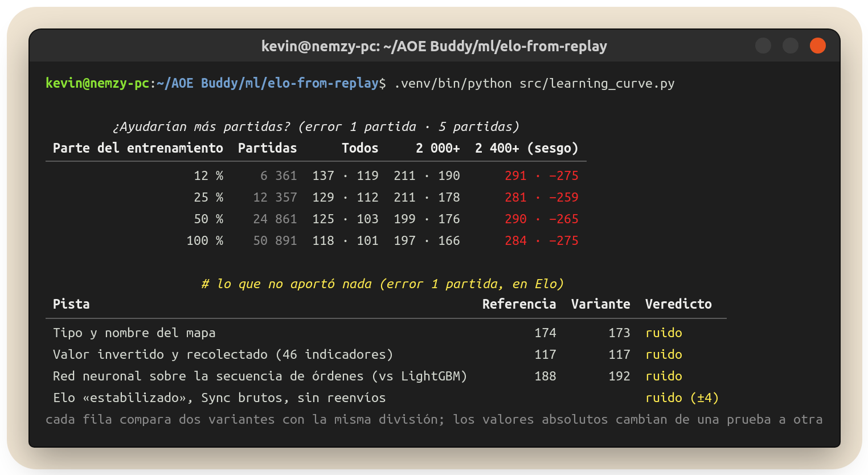Click the value '137 · 119'

click(345, 175)
